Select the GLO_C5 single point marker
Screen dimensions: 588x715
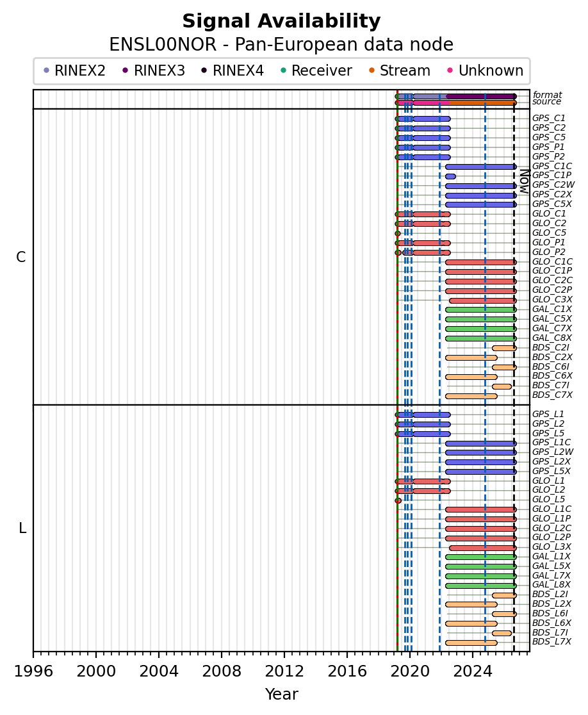(398, 233)
